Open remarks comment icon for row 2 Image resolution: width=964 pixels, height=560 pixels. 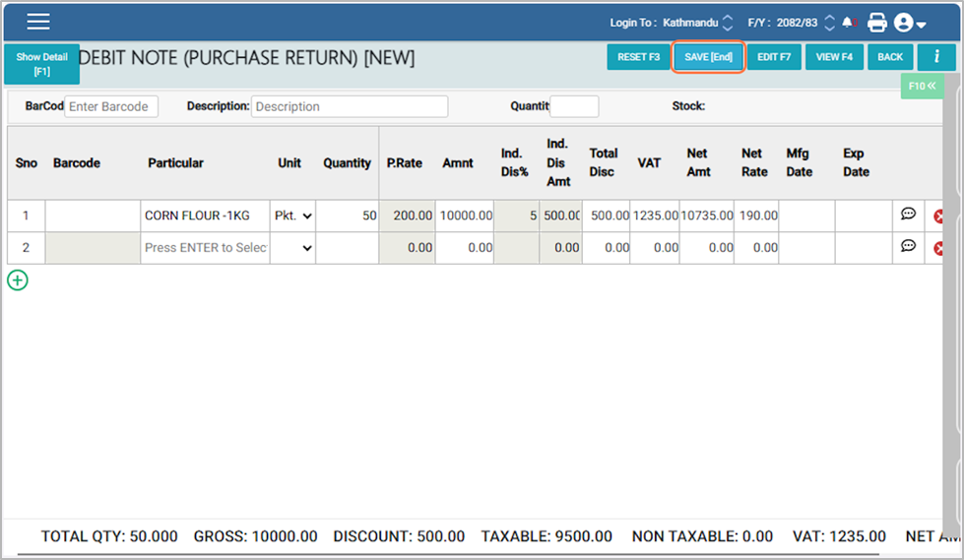[908, 246]
